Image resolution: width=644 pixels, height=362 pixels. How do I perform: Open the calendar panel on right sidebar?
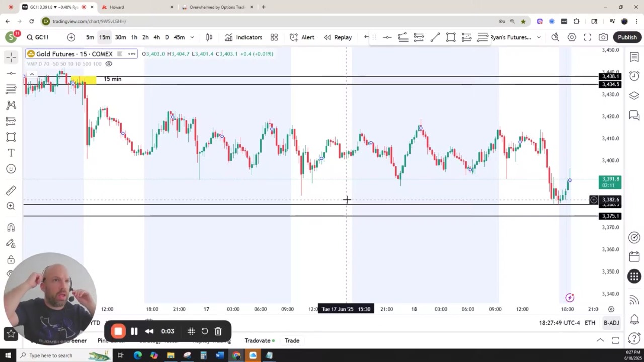(x=634, y=257)
